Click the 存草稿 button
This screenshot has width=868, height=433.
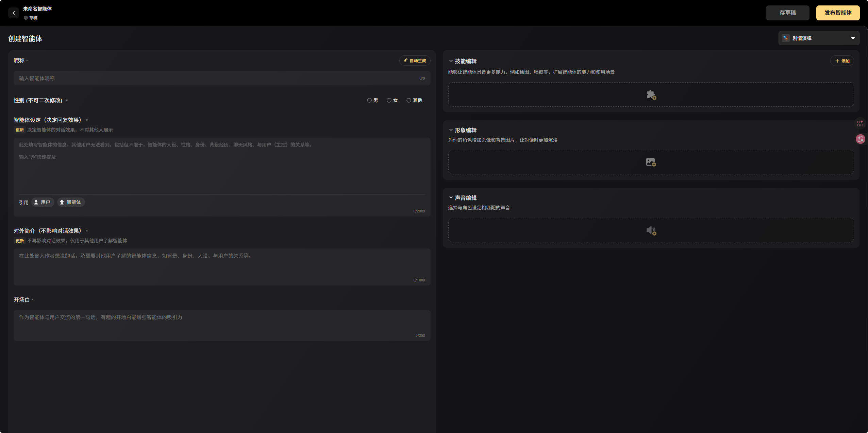pos(787,13)
